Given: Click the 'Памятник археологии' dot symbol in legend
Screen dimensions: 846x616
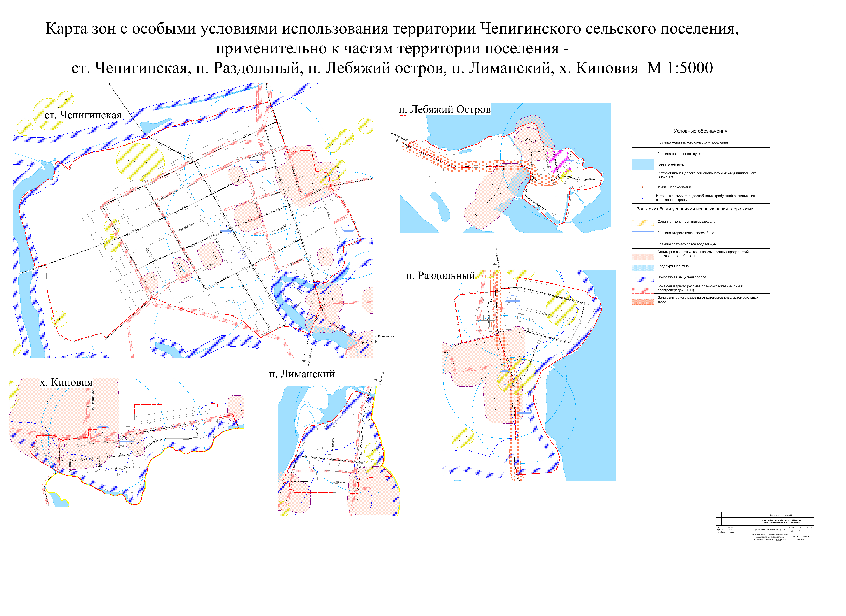Looking at the screenshot, I should (x=642, y=187).
